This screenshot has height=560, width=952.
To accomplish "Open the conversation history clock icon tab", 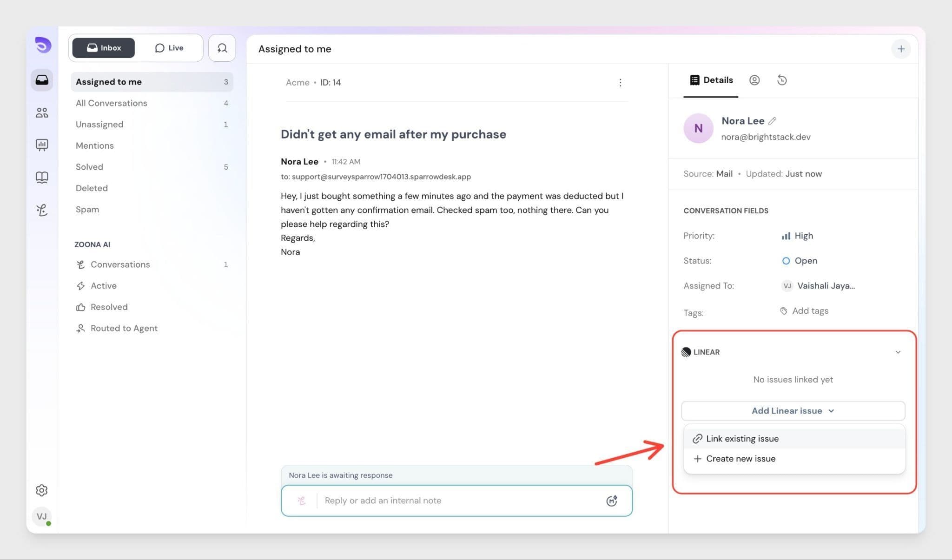I will 782,80.
